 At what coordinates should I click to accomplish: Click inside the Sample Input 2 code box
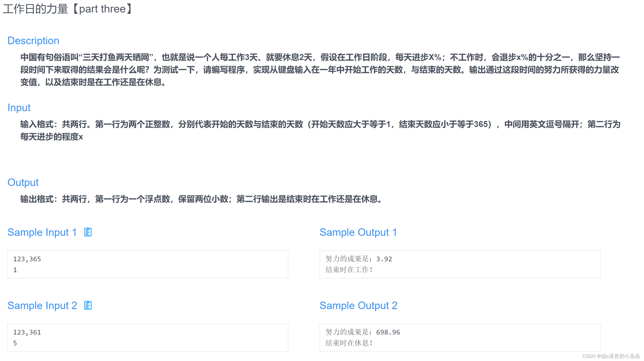(148, 338)
